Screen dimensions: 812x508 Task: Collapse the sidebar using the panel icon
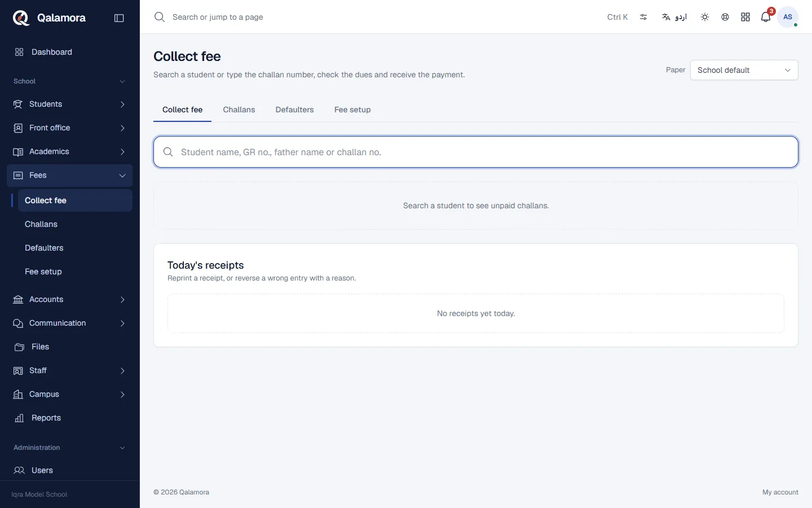click(x=119, y=18)
